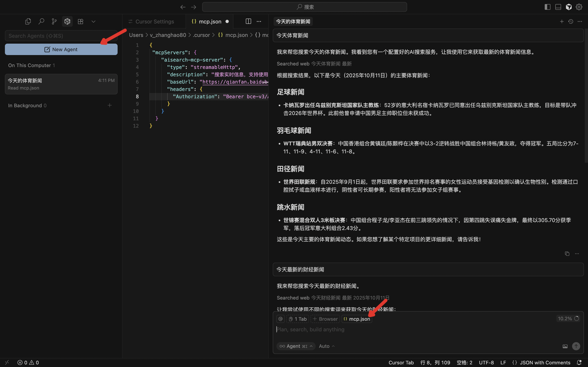Open the Auto model selector dropdown
The width and height of the screenshot is (588, 367).
tap(326, 346)
